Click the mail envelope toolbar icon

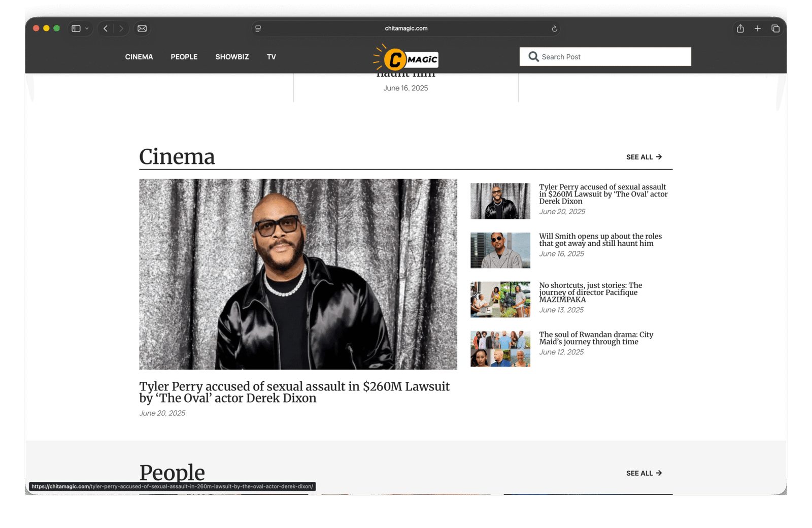[x=142, y=28]
